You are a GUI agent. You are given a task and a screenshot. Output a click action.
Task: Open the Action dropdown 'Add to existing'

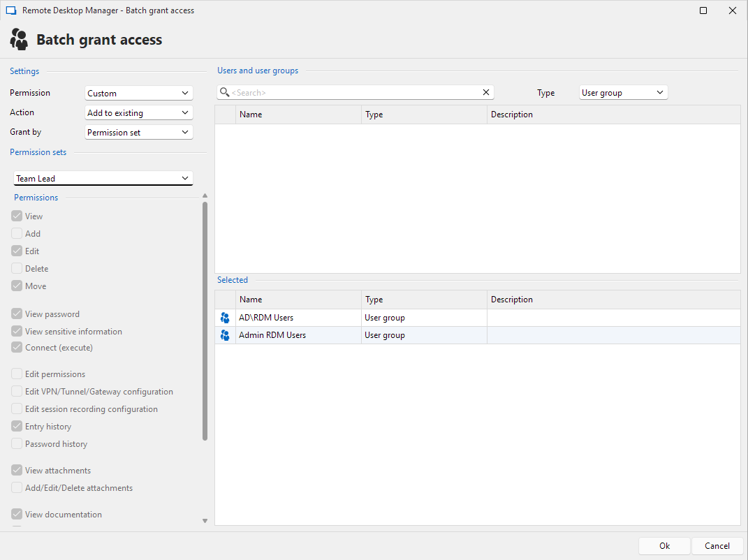[138, 112]
